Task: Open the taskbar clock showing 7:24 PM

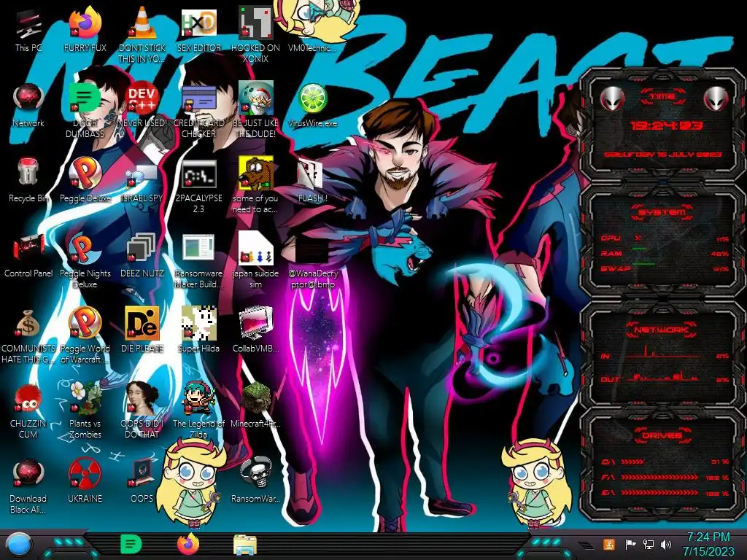Action: (x=708, y=545)
